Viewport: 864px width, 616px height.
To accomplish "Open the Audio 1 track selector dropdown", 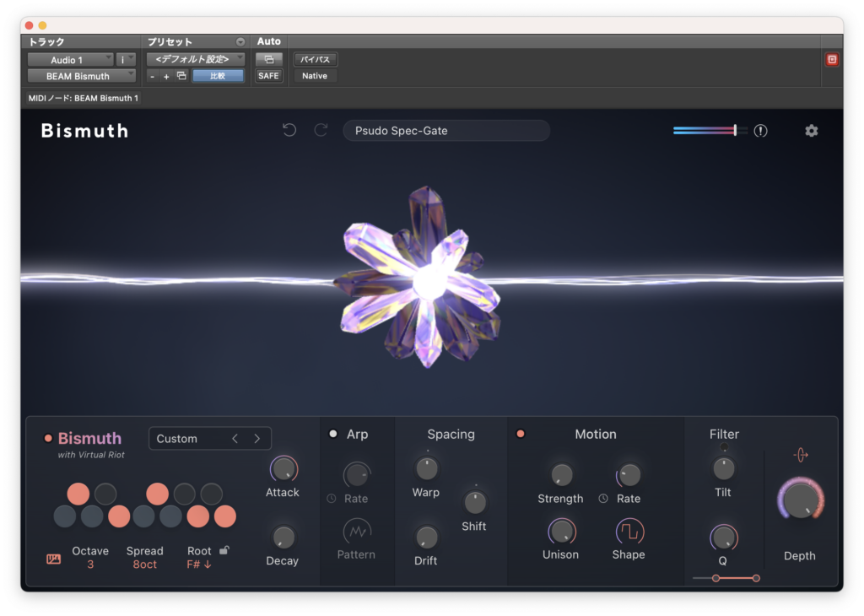I will [x=71, y=60].
